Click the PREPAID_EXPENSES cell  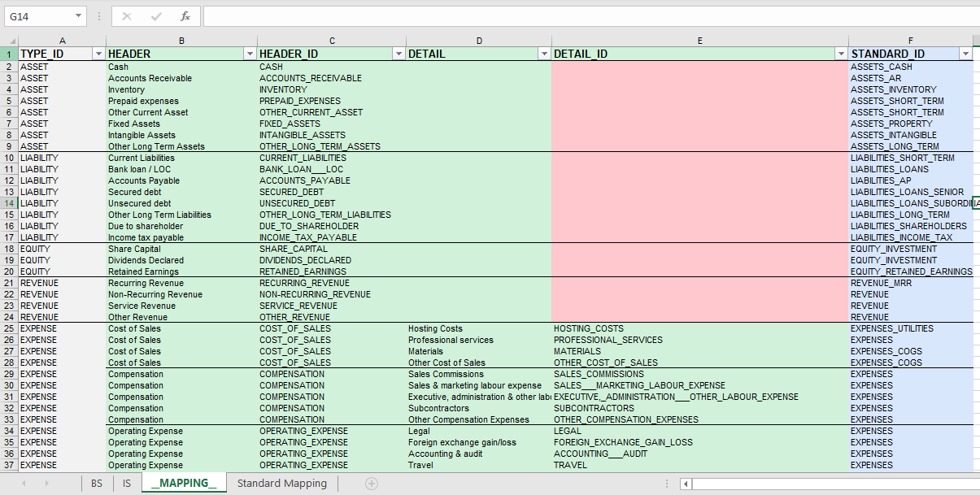332,101
